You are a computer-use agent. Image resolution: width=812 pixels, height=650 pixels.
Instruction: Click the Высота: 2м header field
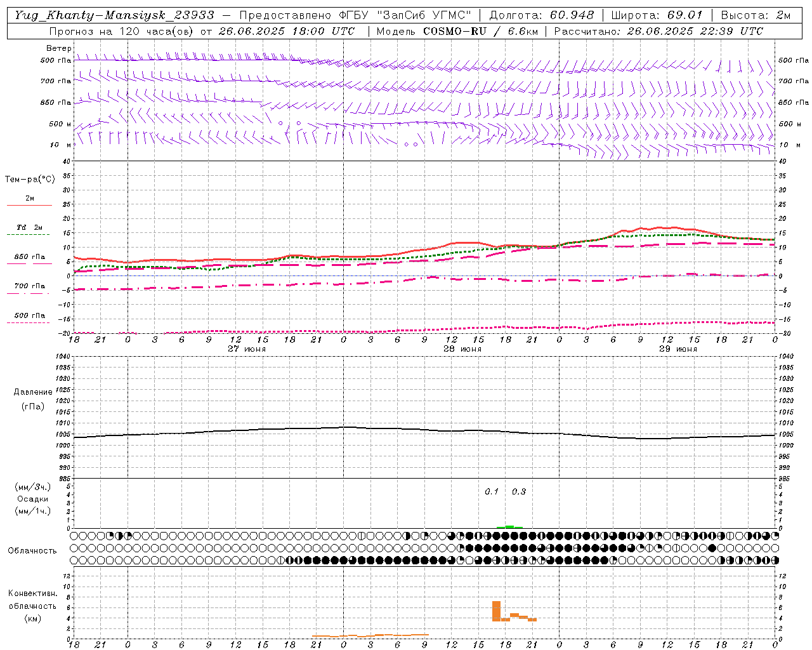coord(756,15)
